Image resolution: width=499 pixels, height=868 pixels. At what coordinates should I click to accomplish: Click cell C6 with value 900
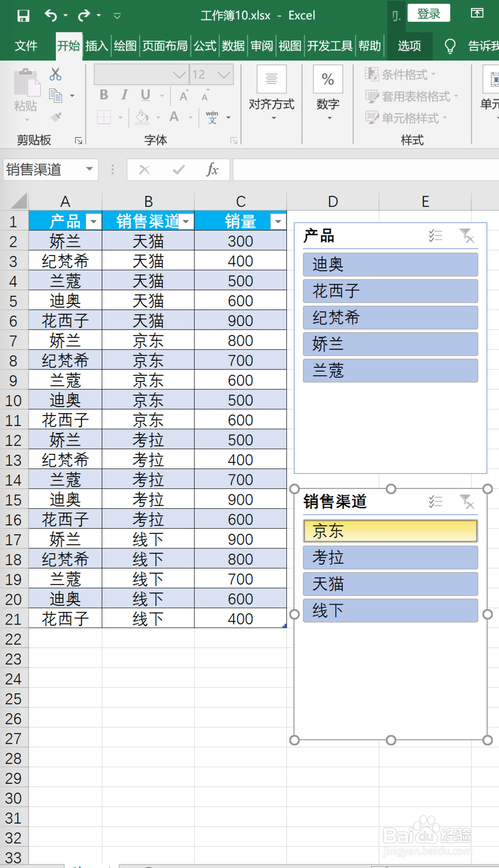(x=241, y=320)
